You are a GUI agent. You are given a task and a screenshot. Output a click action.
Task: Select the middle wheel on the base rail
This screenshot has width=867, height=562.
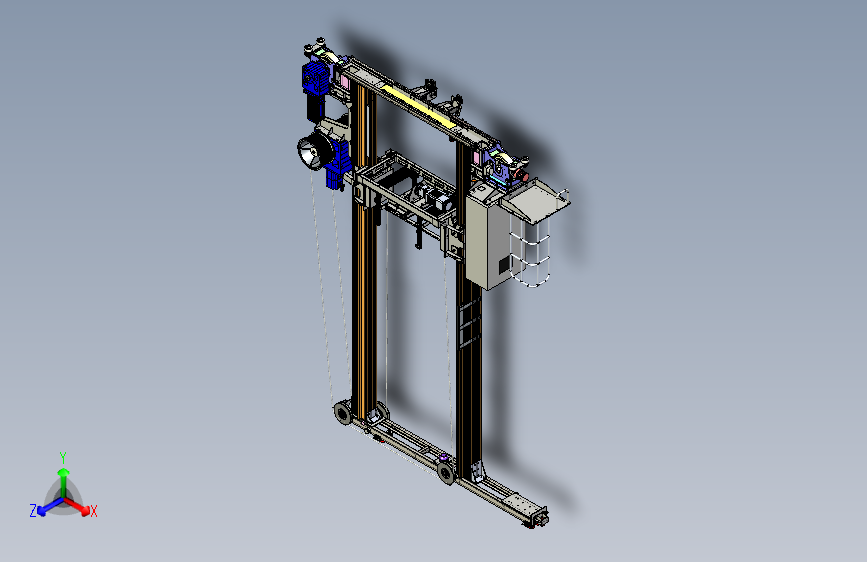tap(446, 473)
